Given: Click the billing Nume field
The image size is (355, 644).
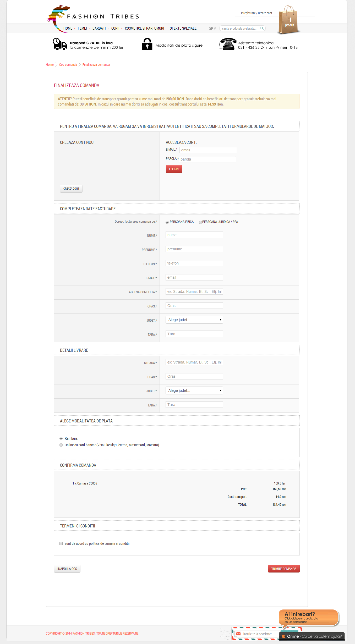Looking at the screenshot, I should 194,235.
